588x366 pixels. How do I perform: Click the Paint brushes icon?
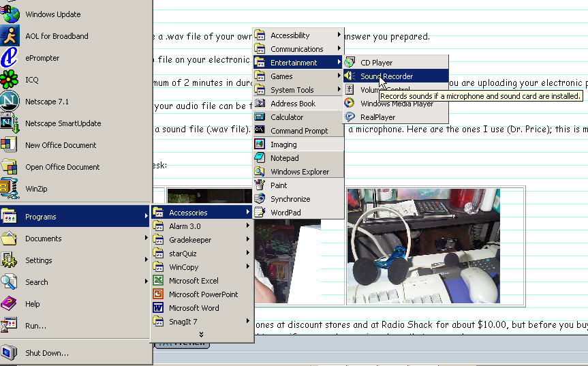(260, 185)
